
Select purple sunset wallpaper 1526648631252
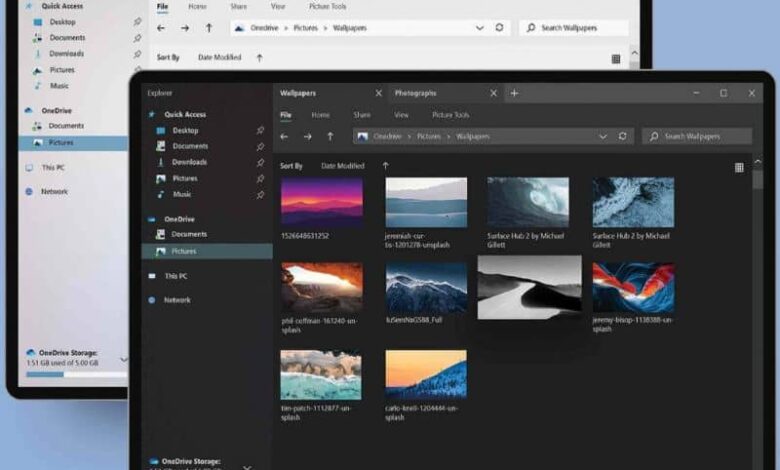coord(322,202)
